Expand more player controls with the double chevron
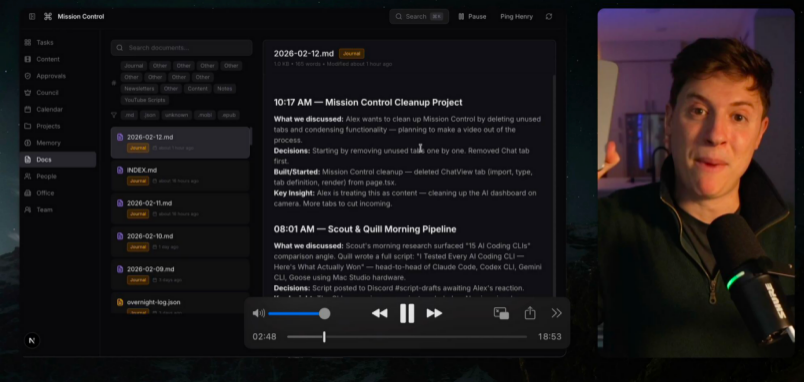 click(x=556, y=313)
